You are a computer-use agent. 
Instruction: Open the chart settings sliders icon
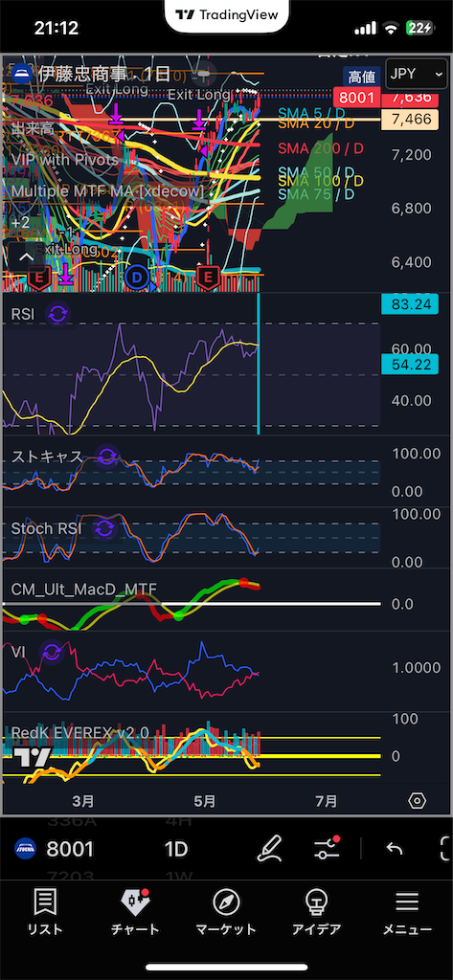pyautogui.click(x=326, y=848)
